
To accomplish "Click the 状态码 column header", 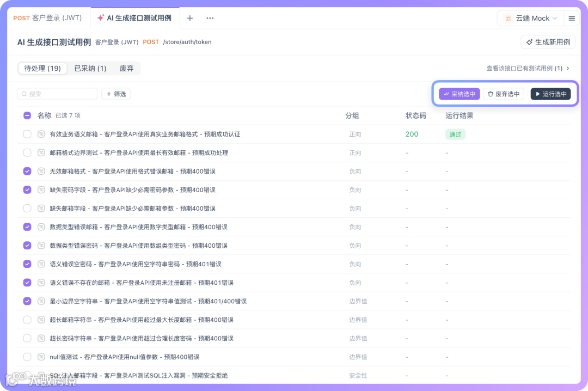I will click(x=415, y=115).
